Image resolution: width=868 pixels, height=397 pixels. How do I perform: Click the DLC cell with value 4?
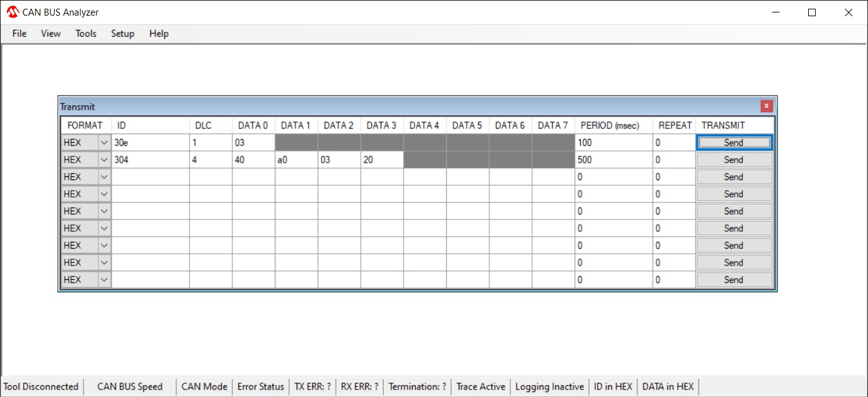click(211, 160)
